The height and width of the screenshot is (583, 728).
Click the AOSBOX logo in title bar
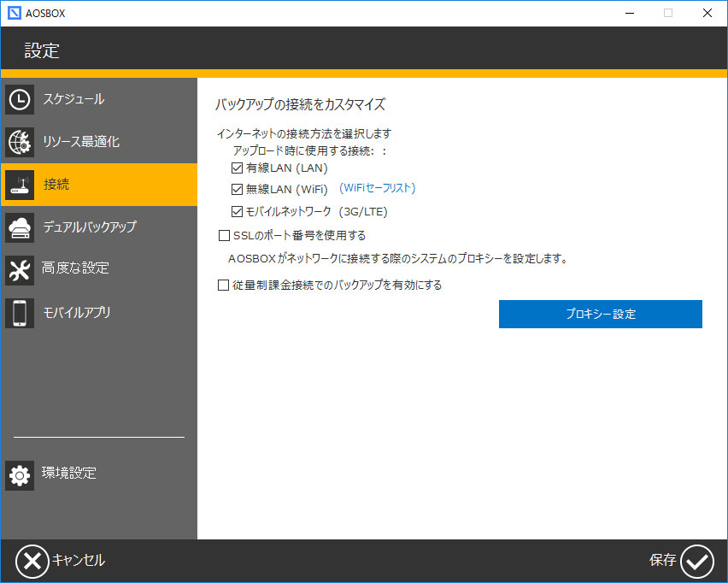[x=15, y=13]
